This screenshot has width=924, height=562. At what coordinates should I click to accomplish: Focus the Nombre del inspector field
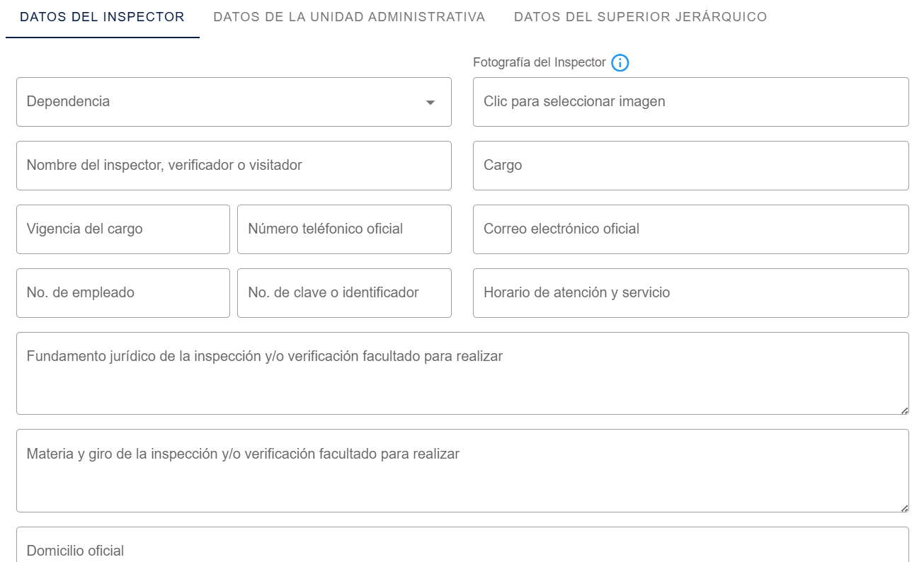234,166
